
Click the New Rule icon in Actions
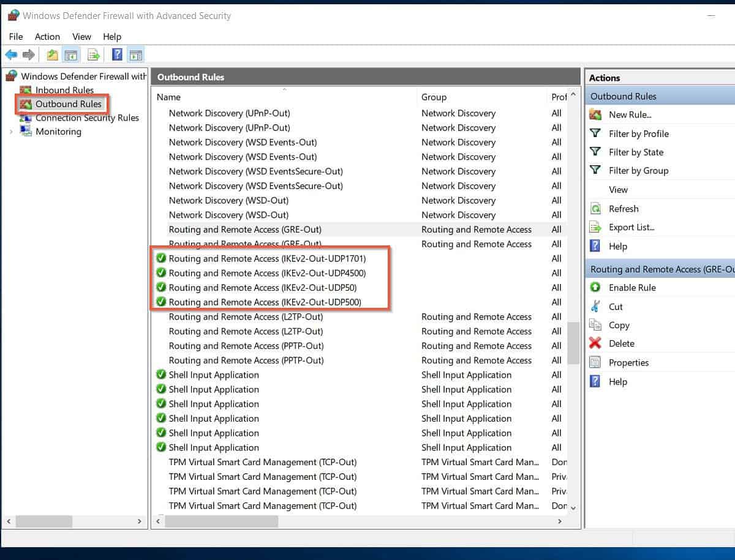(595, 114)
